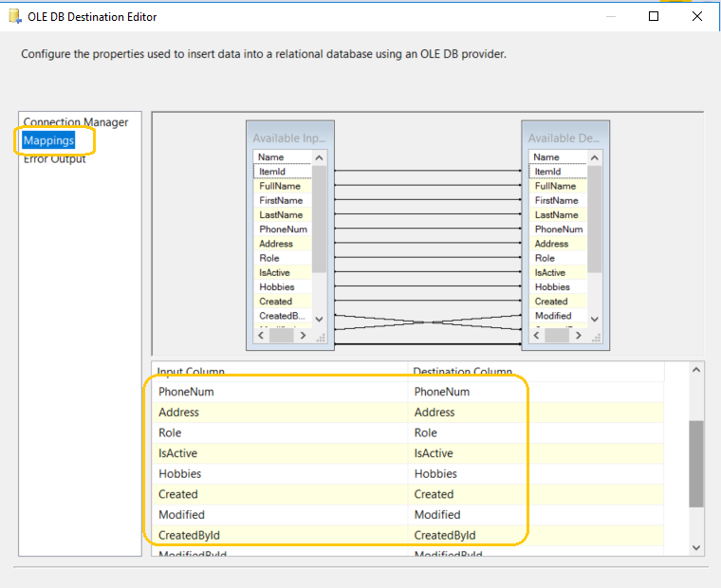
Task: Click the mapping grid scroll down arrow
Action: click(x=696, y=547)
